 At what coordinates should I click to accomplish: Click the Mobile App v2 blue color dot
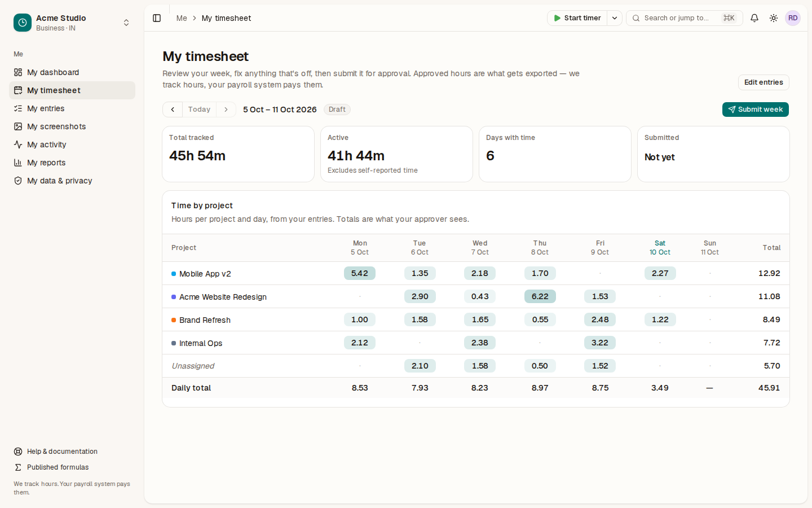(174, 274)
